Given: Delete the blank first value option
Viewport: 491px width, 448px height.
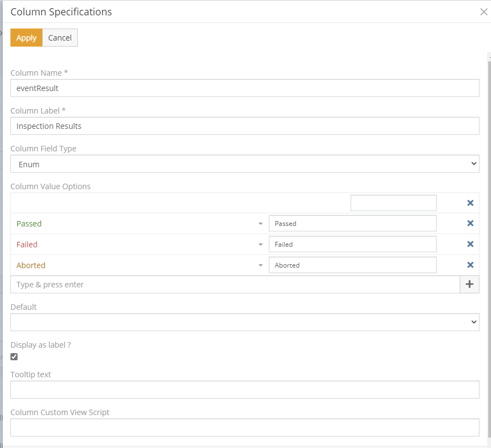Looking at the screenshot, I should pos(470,203).
